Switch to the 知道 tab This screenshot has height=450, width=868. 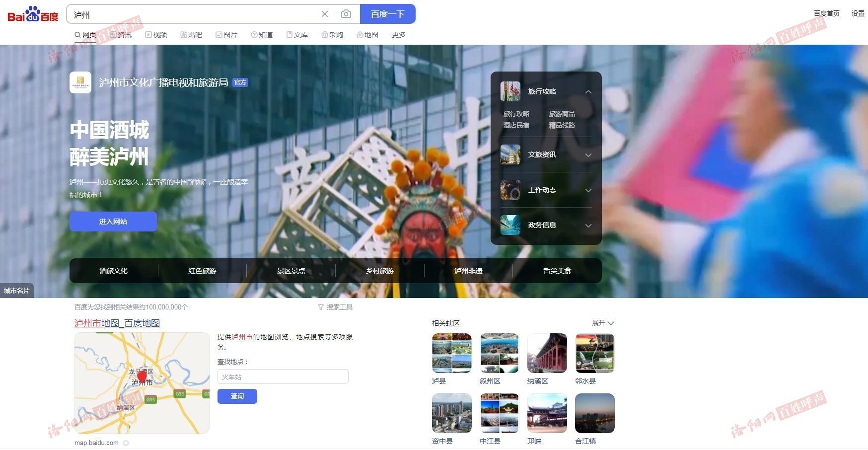point(262,35)
